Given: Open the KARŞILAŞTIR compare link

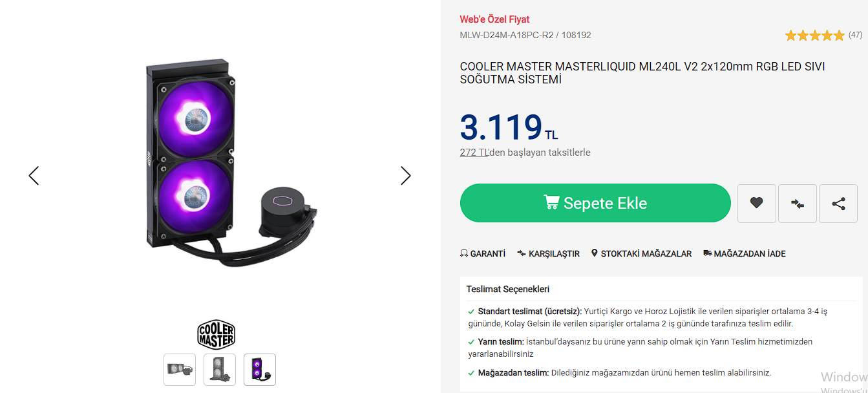Looking at the screenshot, I should click(x=548, y=254).
